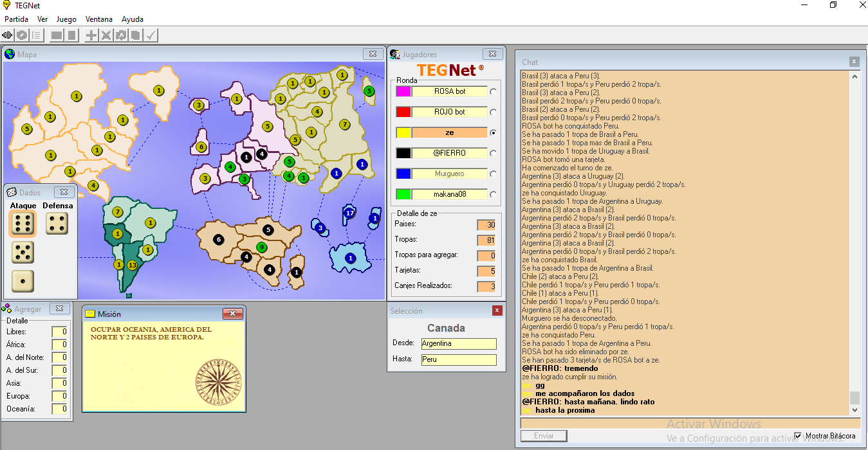The image size is (868, 450).
Task: Click the crossed swords attack toolbar icon
Action: click(x=106, y=35)
